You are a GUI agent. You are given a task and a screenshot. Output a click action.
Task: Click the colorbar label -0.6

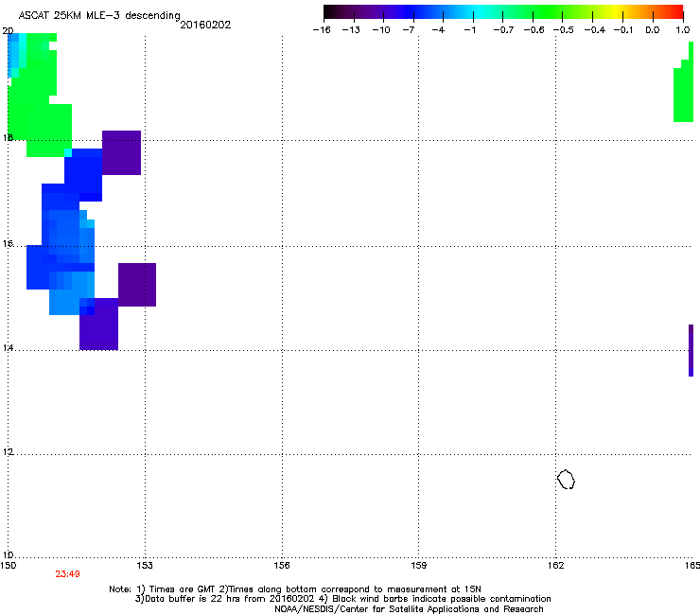point(534,30)
